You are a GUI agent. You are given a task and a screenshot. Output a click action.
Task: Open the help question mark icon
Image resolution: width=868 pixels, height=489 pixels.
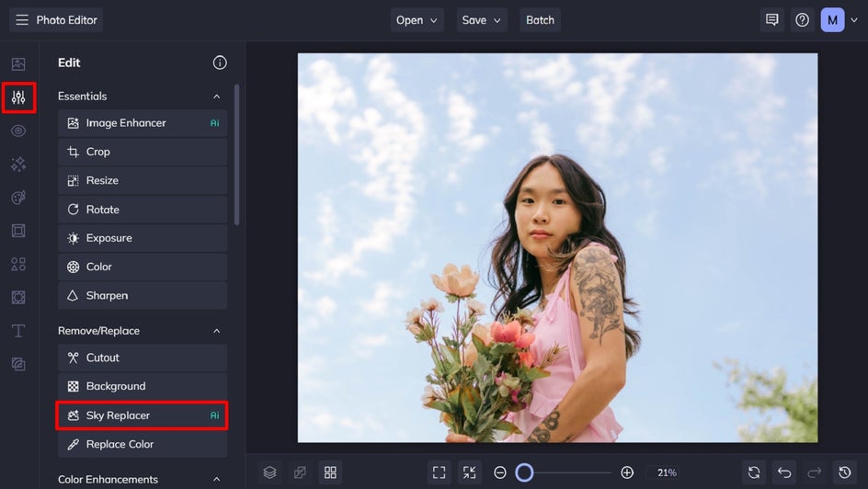tap(802, 20)
